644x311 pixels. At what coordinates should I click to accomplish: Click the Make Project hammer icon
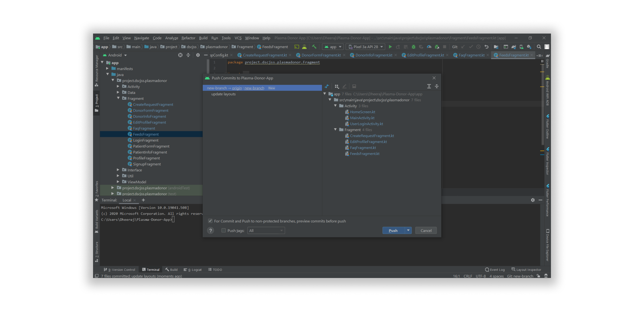click(314, 47)
